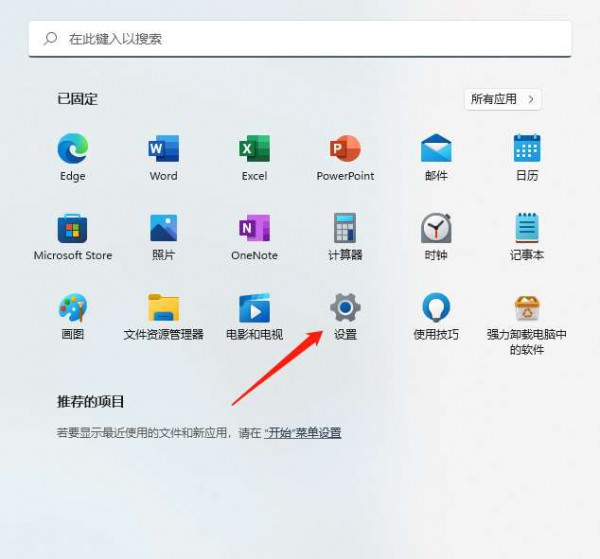Open the 时钟 clock app
Screen dimensions: 600x559
pos(436,228)
